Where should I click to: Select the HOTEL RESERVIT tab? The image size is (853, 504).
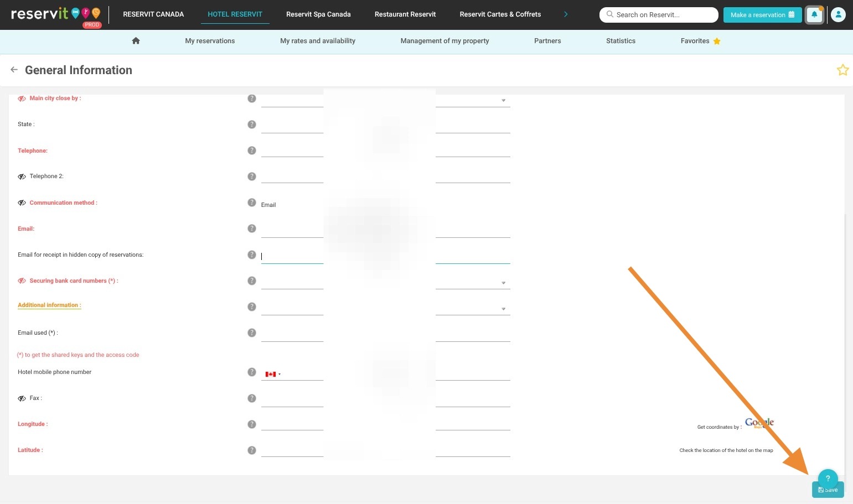pyautogui.click(x=235, y=14)
